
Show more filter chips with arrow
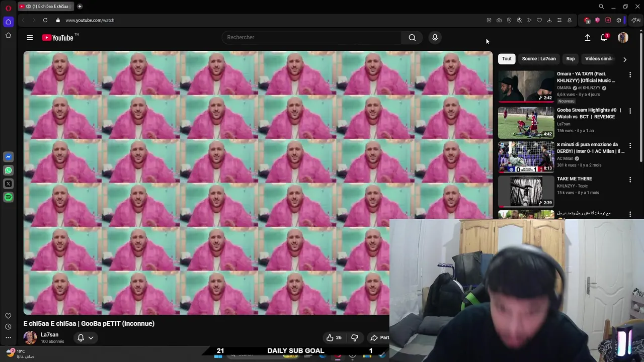click(624, 59)
